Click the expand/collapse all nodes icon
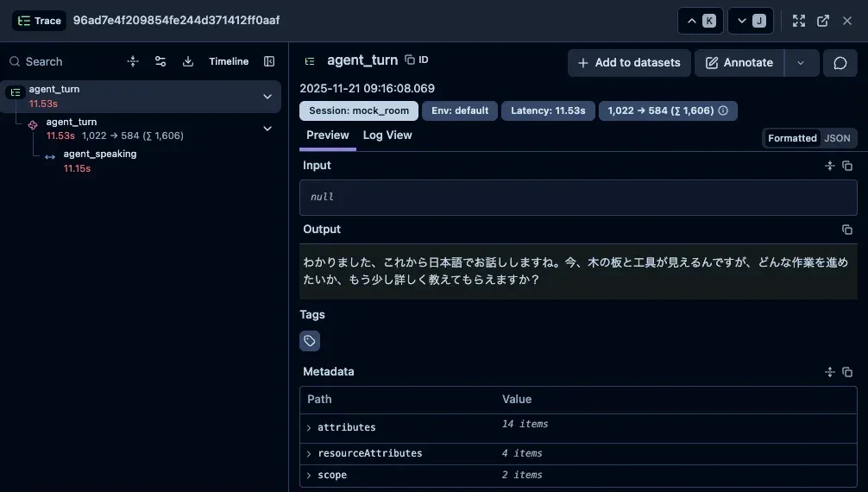Screen dimensions: 868x492 click(x=133, y=61)
